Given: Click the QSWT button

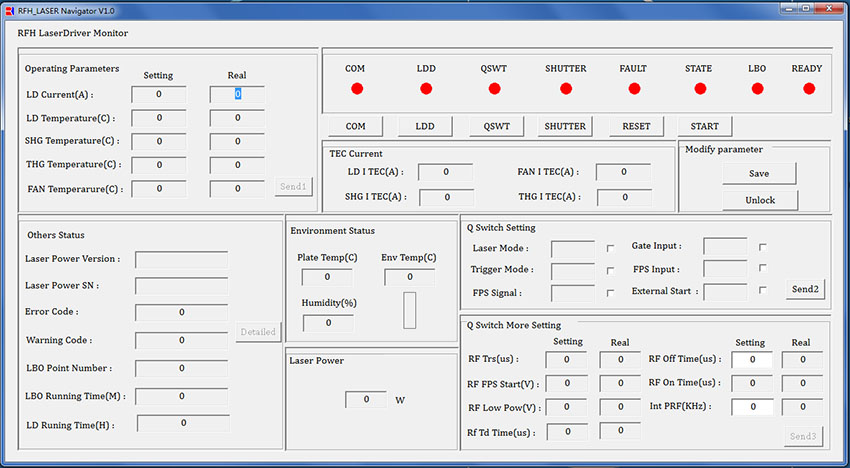Looking at the screenshot, I should coord(497,126).
